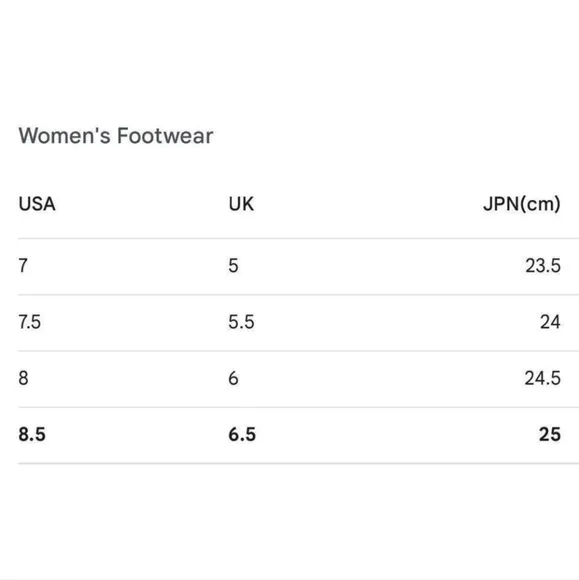This screenshot has width=579, height=580.
Task: Select USA size 7.5 cell
Action: coord(30,322)
